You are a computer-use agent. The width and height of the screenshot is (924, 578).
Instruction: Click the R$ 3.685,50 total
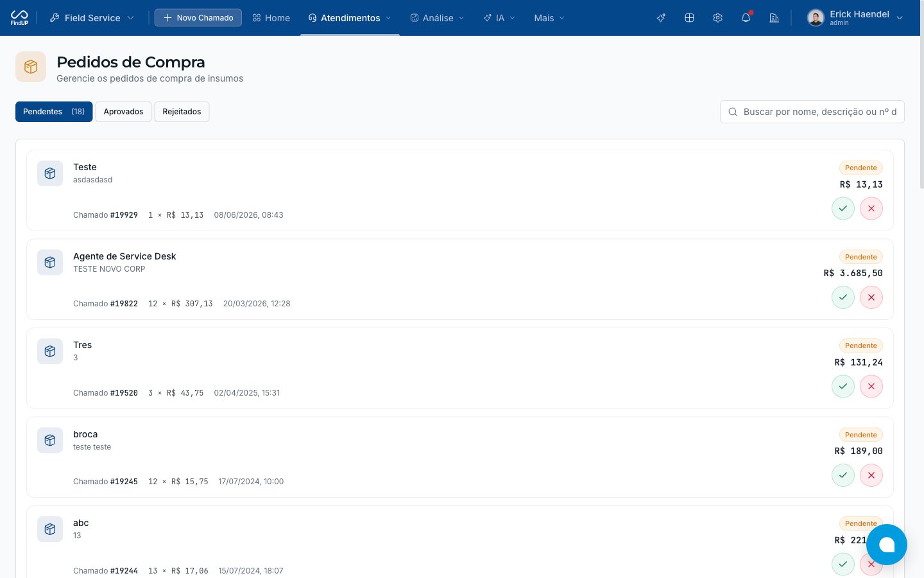point(853,273)
